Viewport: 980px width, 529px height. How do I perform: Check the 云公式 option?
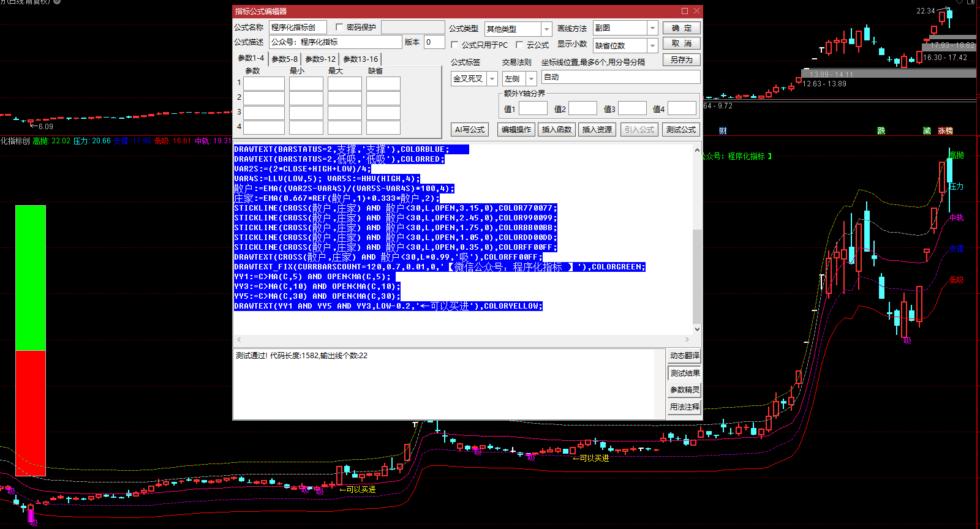click(519, 45)
